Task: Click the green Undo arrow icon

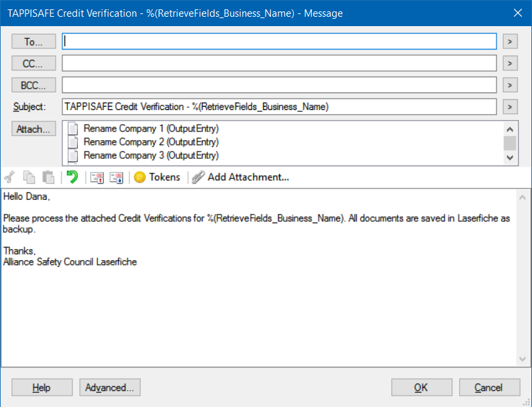Action: coord(72,177)
